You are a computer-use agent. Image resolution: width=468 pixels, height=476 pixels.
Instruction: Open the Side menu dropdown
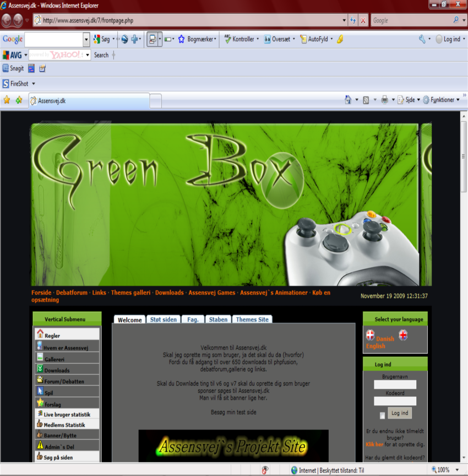point(418,100)
